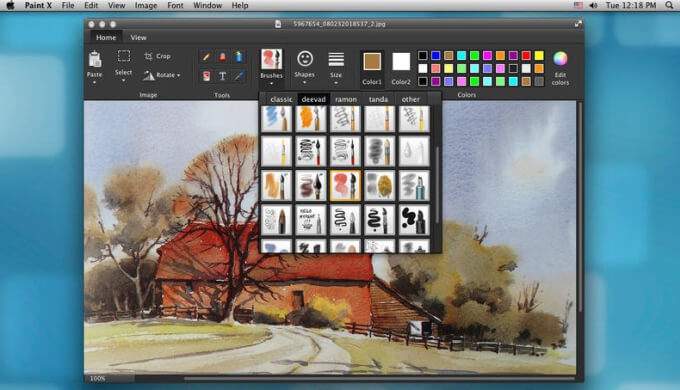Screen dimensions: 680x390
Task: Expand the Rotate dropdown
Action: click(178, 75)
